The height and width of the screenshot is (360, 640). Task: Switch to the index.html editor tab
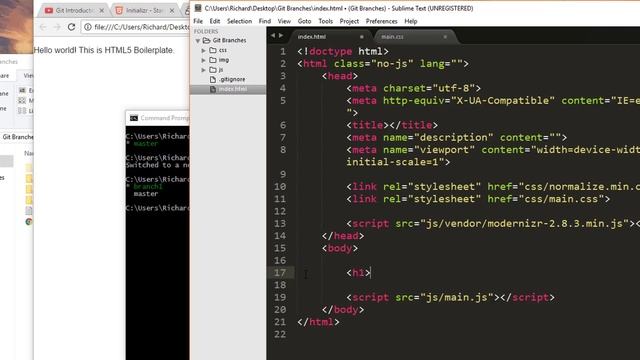click(312, 37)
